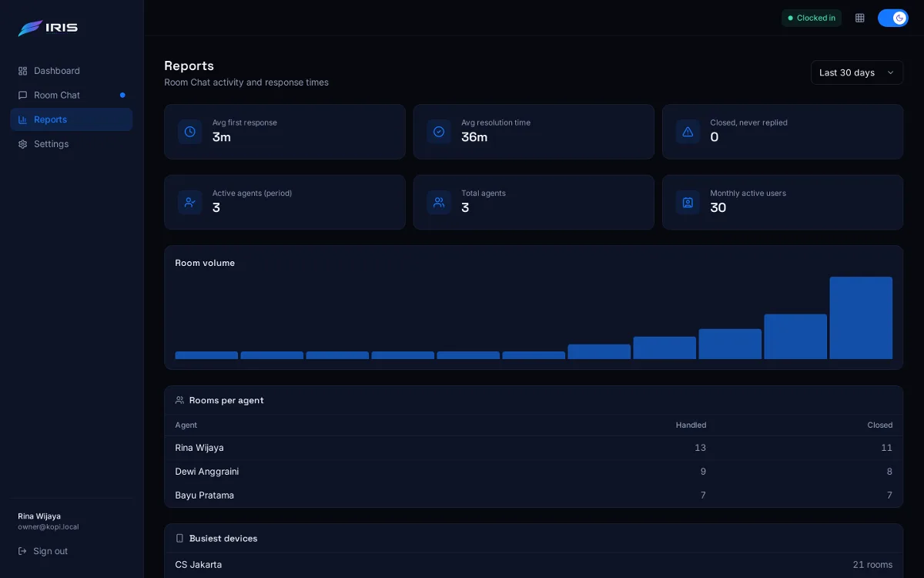The width and height of the screenshot is (924, 578).
Task: Open Settings in the sidebar
Action: point(72,144)
